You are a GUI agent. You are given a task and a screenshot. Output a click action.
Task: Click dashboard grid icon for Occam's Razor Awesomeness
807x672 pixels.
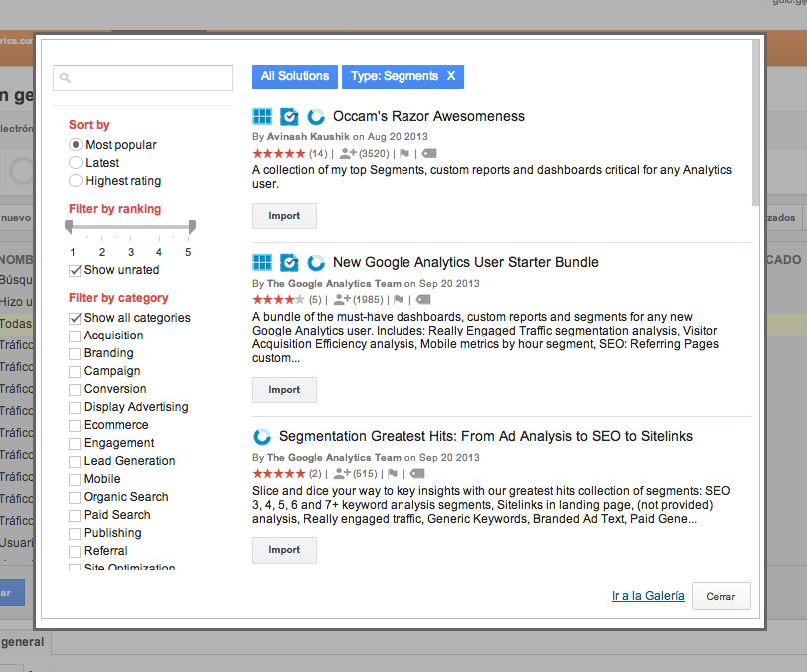point(262,116)
